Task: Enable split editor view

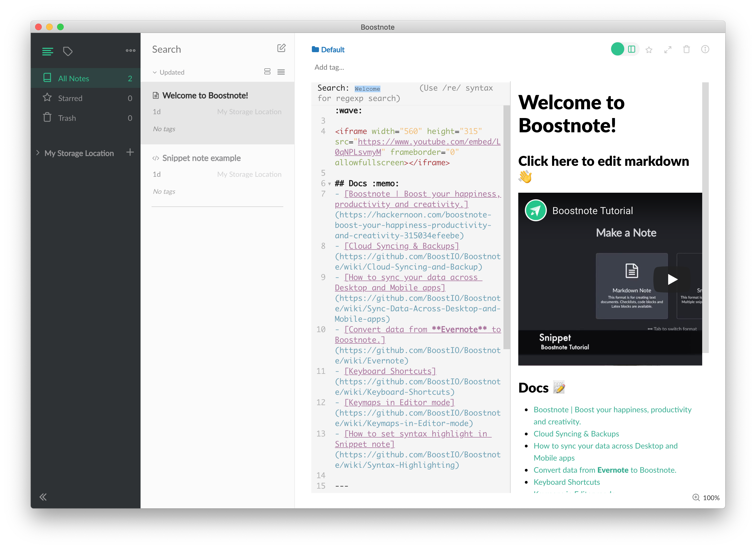Action: (632, 49)
